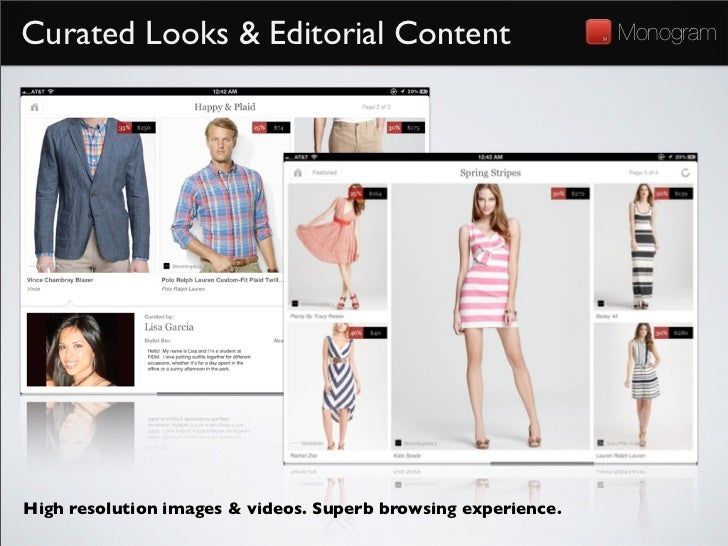Click the 'Lisa Garcia' curator name
728x546 pixels.
169,327
